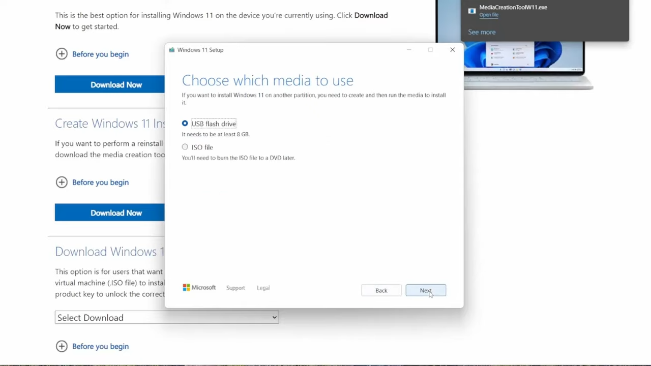Click Download Now for Installation Assistant
651x366 pixels.
(110, 84)
